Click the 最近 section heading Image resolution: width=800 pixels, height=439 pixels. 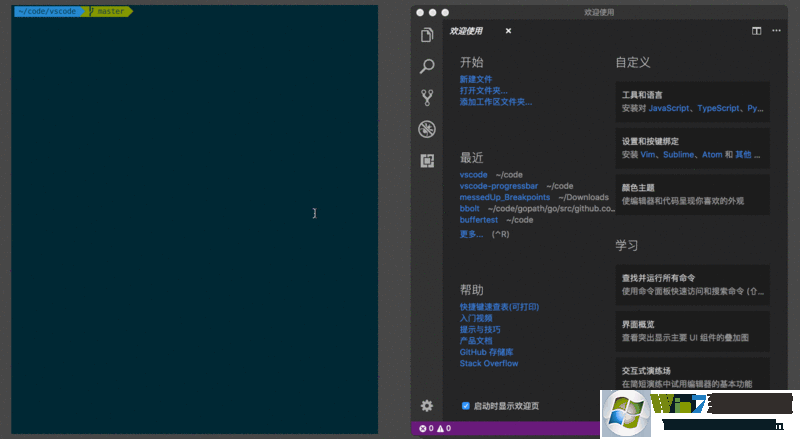[471, 158]
